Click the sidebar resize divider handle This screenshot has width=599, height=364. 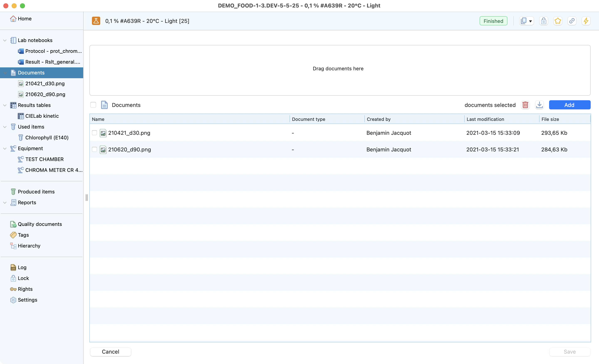click(87, 197)
